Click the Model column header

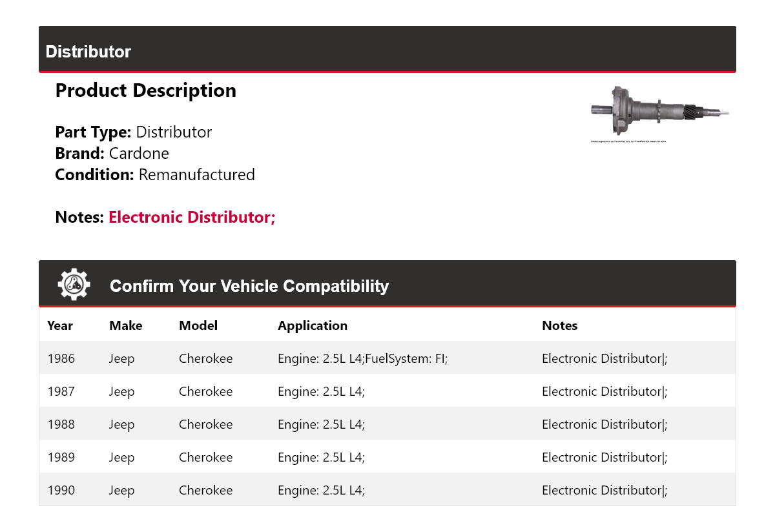(x=198, y=325)
